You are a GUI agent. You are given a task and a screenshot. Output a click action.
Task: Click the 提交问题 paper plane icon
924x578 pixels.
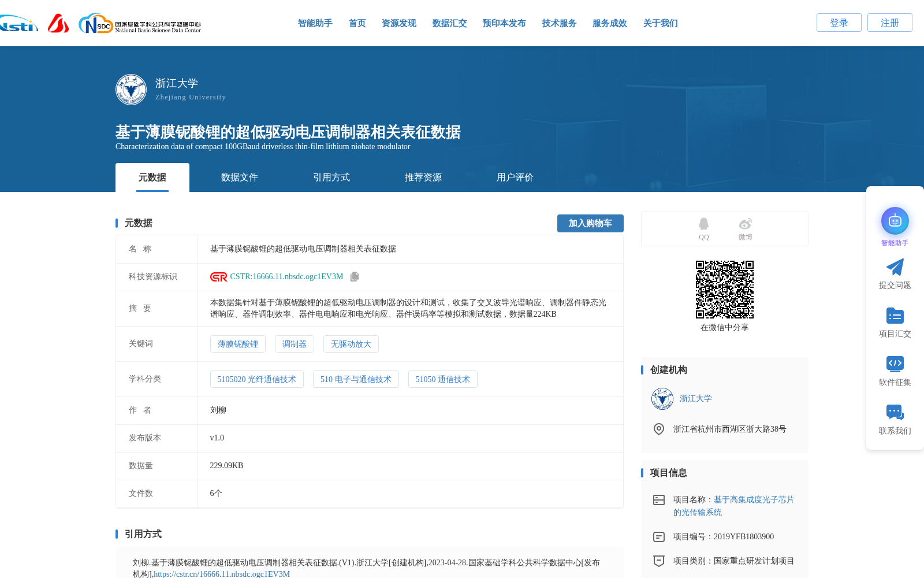pos(895,267)
